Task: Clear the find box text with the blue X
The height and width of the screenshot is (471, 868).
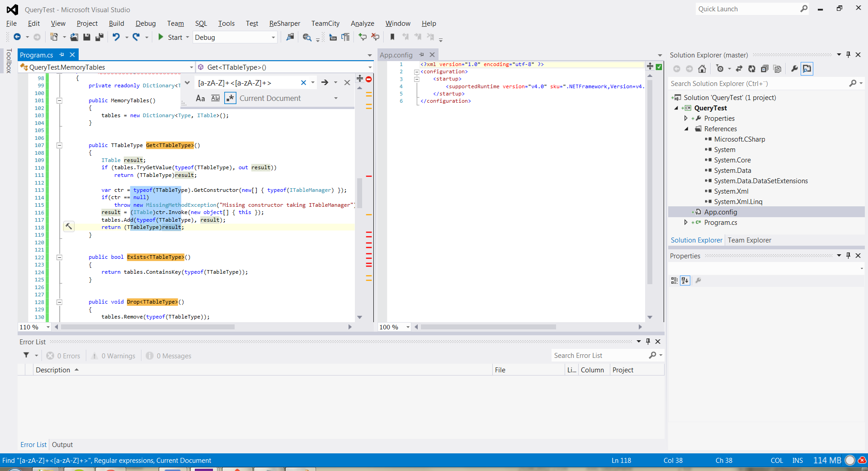Action: pyautogui.click(x=303, y=82)
